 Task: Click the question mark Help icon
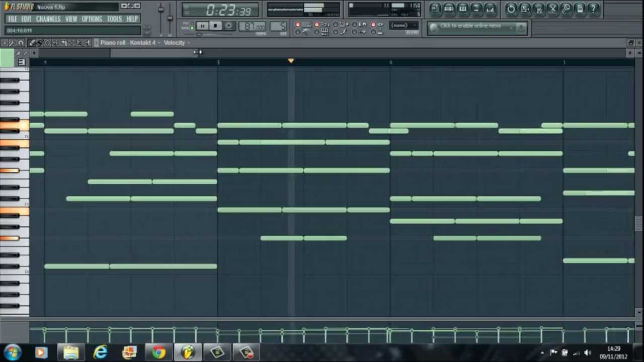[593, 9]
